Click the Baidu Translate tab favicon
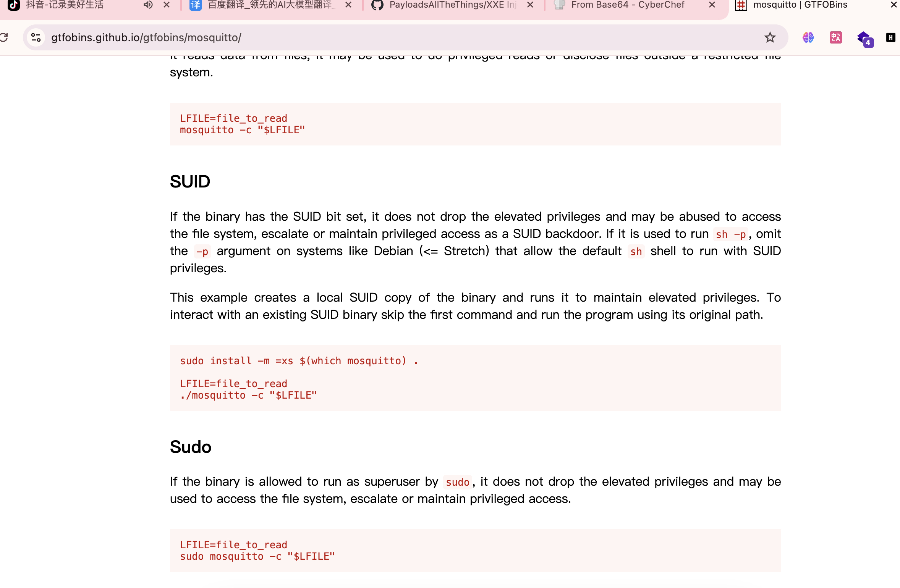 (196, 5)
